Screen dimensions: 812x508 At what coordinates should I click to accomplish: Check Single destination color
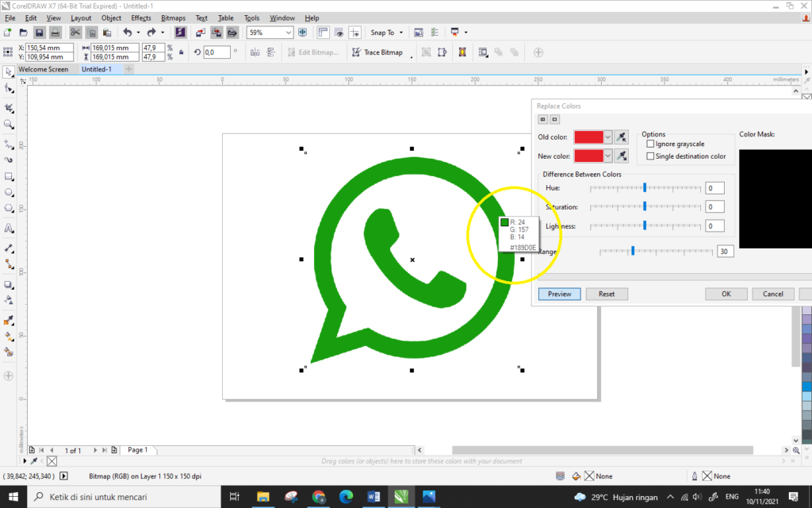[x=650, y=156]
